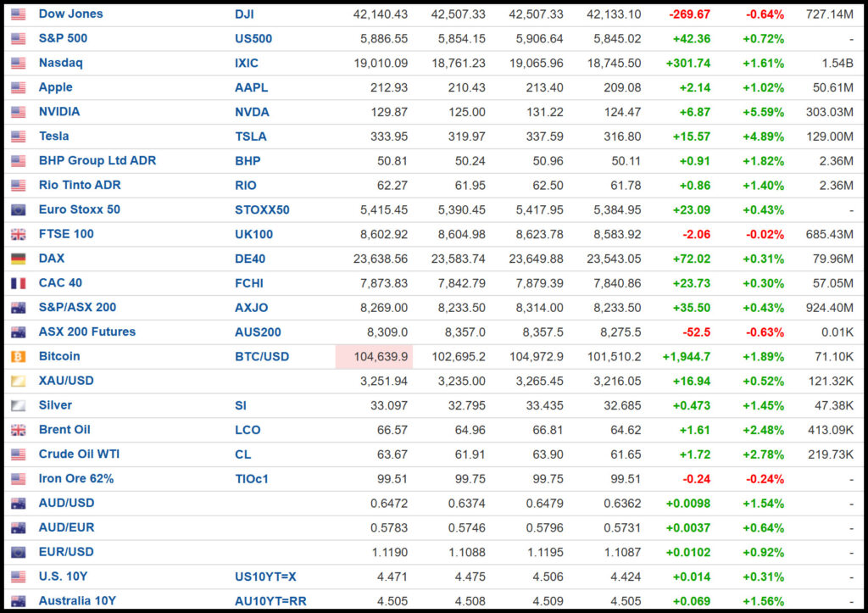Click the flag icon beside U.S. 10Y
This screenshot has width=868, height=613.
point(19,577)
